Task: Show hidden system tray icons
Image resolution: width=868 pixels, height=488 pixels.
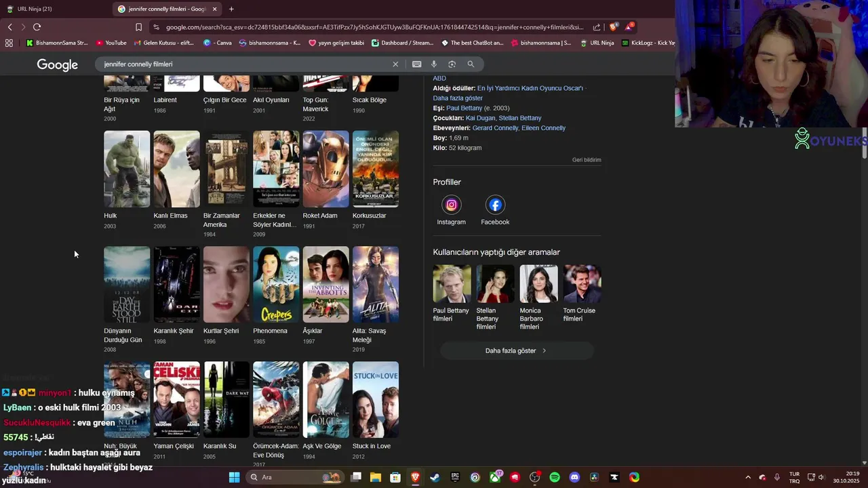Action: point(748,477)
